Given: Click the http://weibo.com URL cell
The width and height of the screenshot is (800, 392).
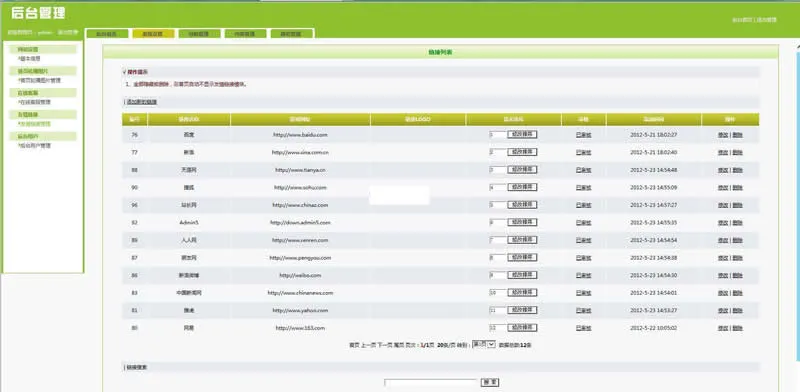Looking at the screenshot, I should (300, 275).
